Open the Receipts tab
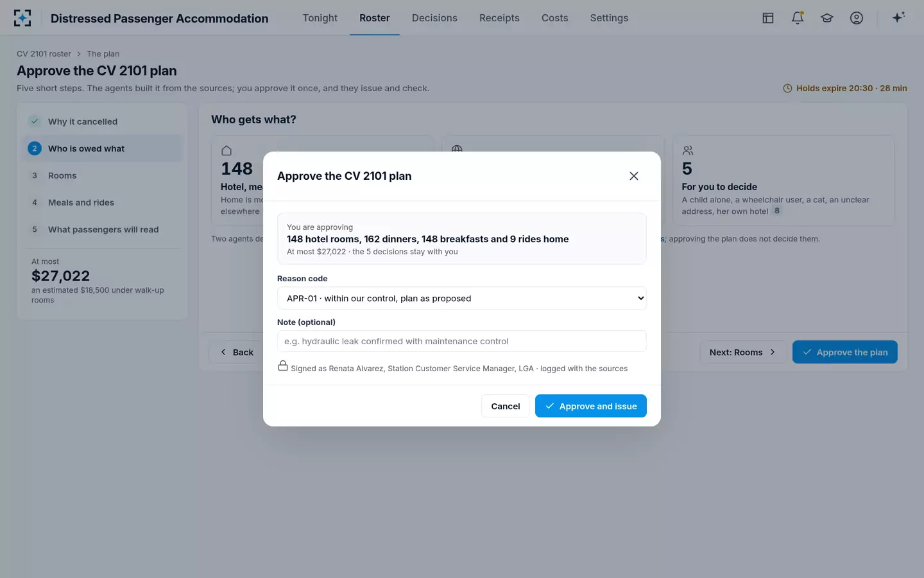Viewport: 924px width, 578px height. (499, 18)
